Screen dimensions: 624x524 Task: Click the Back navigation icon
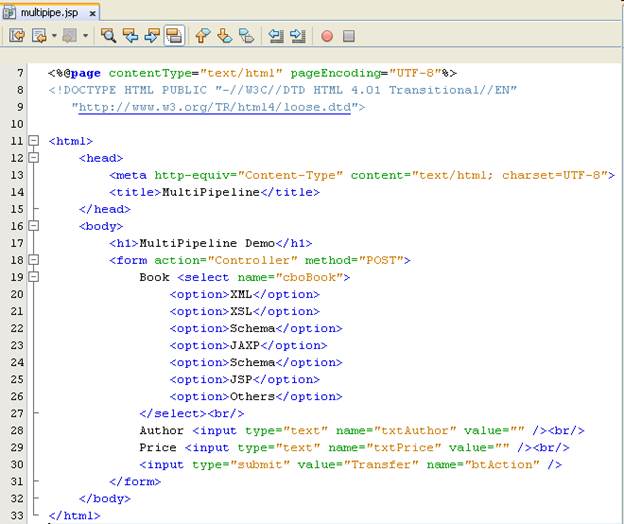39,36
